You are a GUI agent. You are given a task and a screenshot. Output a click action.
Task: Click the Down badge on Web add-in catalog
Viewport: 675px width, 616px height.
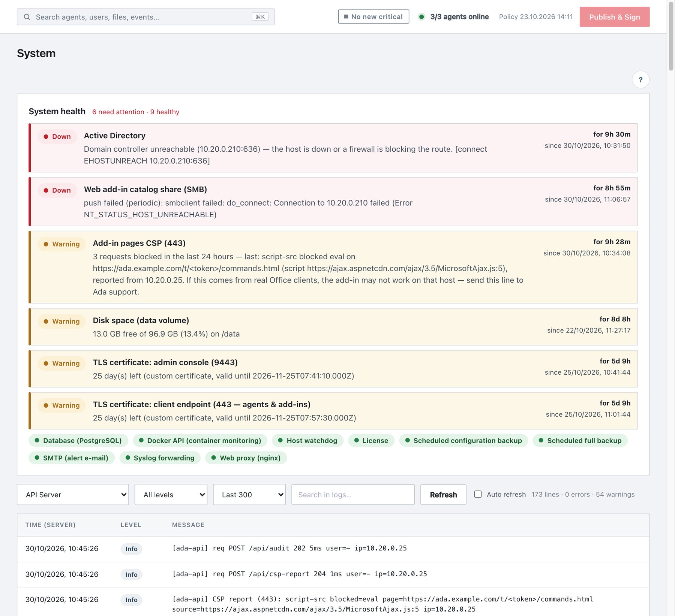click(x=57, y=190)
